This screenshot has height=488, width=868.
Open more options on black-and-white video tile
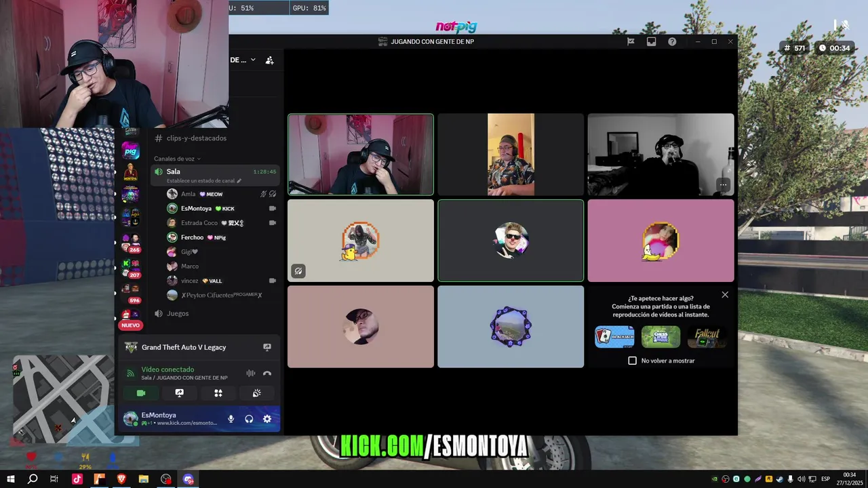[x=723, y=184]
